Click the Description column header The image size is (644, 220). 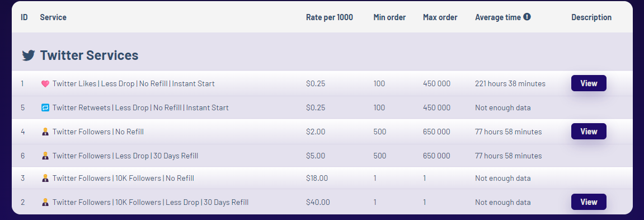tap(591, 17)
